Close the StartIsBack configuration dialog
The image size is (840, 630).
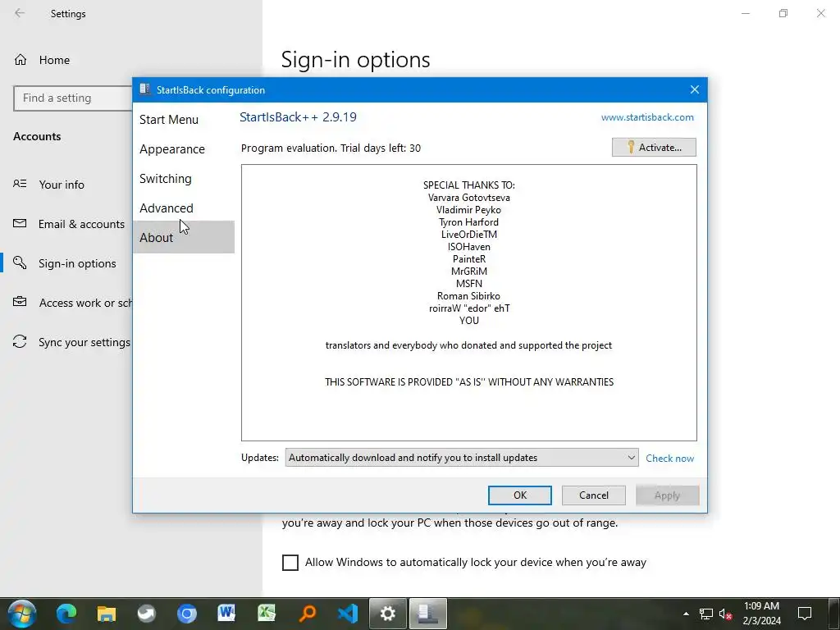(x=694, y=90)
